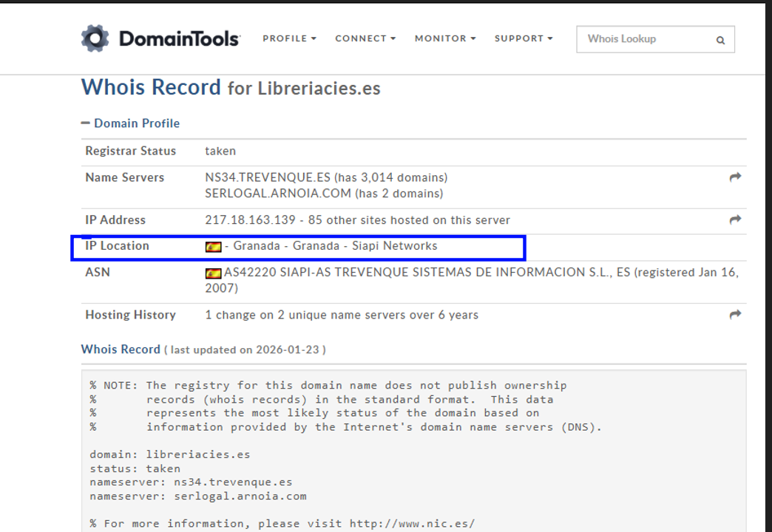Click the DomainTools wordmark
772x532 pixels.
[x=180, y=39]
